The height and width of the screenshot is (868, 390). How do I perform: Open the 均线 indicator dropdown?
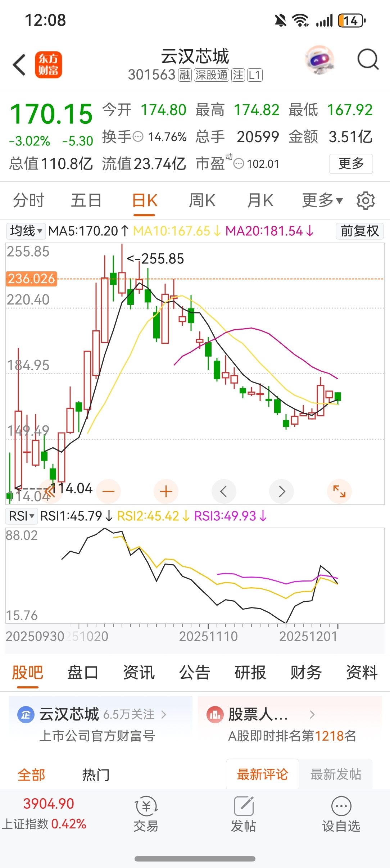[26, 231]
